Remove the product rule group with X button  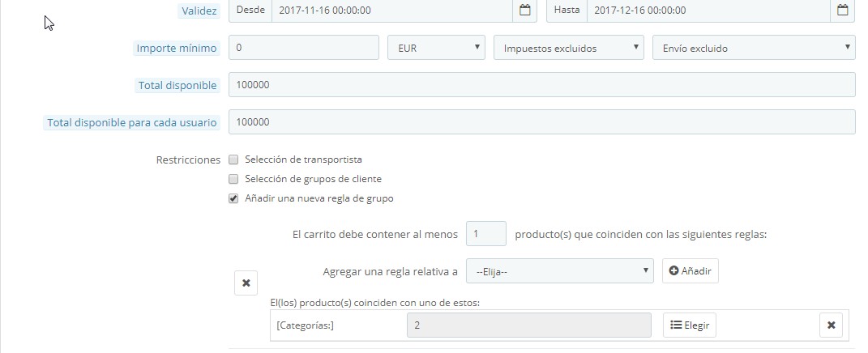tap(246, 283)
